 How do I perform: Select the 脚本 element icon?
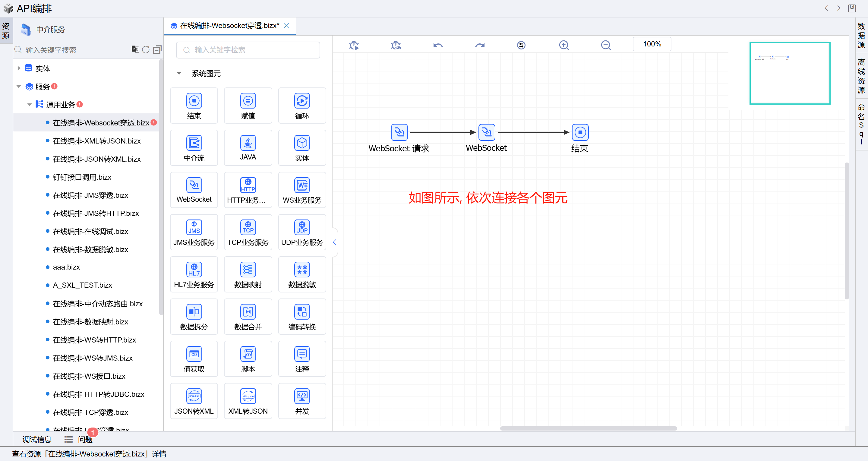coord(248,354)
